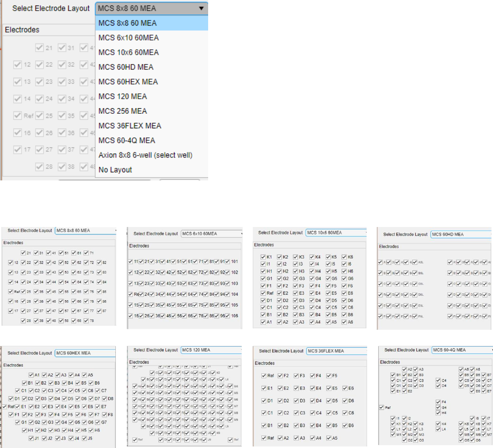Toggle dimmed electrode 12 checkbox behind the open list
Viewport: 493px width, 448px height.
(x=17, y=65)
